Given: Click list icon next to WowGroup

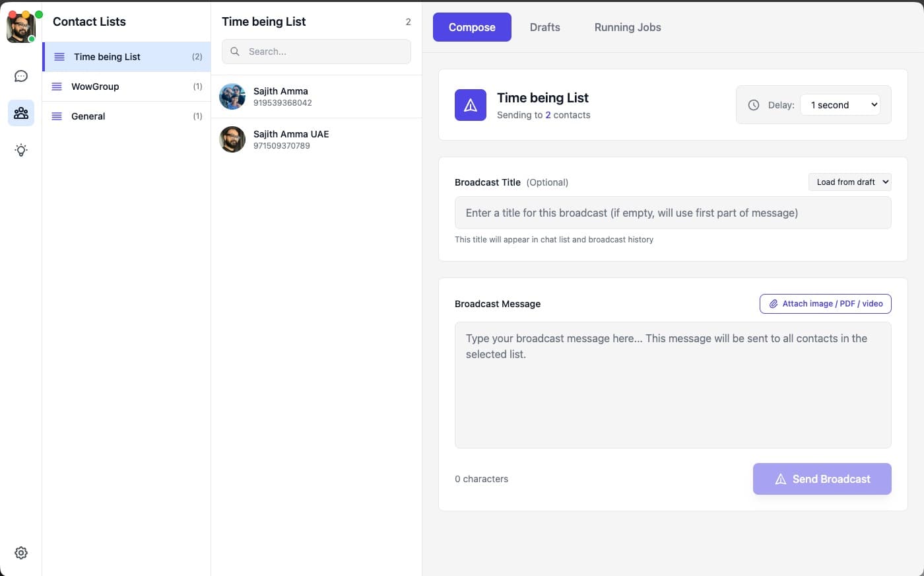Looking at the screenshot, I should click(x=57, y=87).
